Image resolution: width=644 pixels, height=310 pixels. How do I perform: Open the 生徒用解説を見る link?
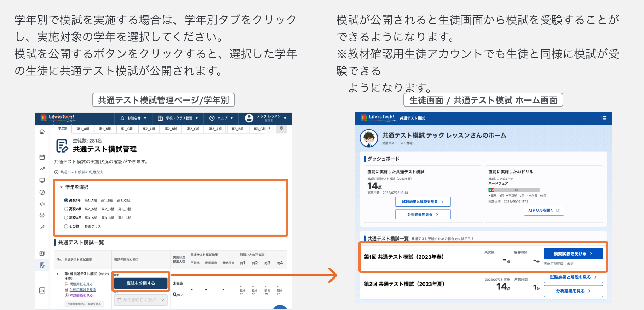83,290
